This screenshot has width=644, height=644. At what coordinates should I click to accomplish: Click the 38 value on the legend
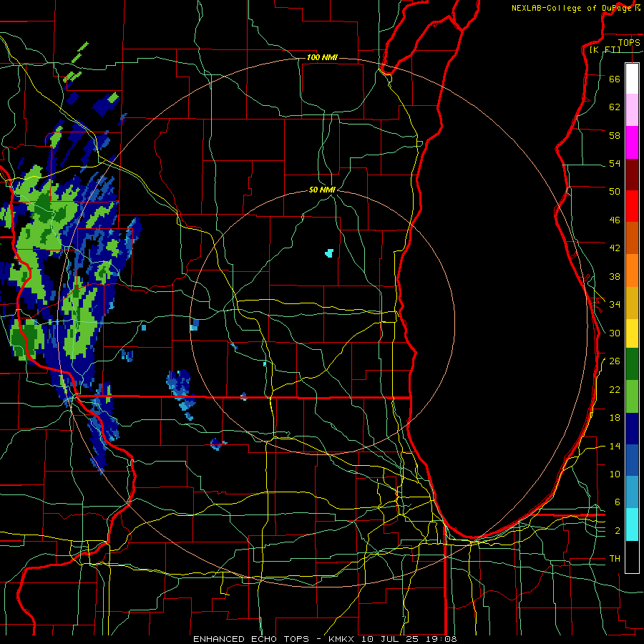tap(615, 276)
